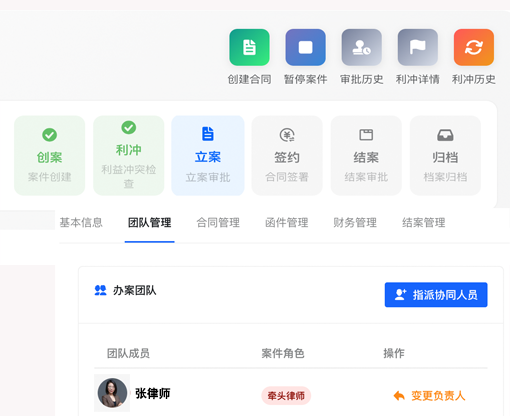Click the 办案团队 people icon
The image size is (510, 416).
coord(100,290)
